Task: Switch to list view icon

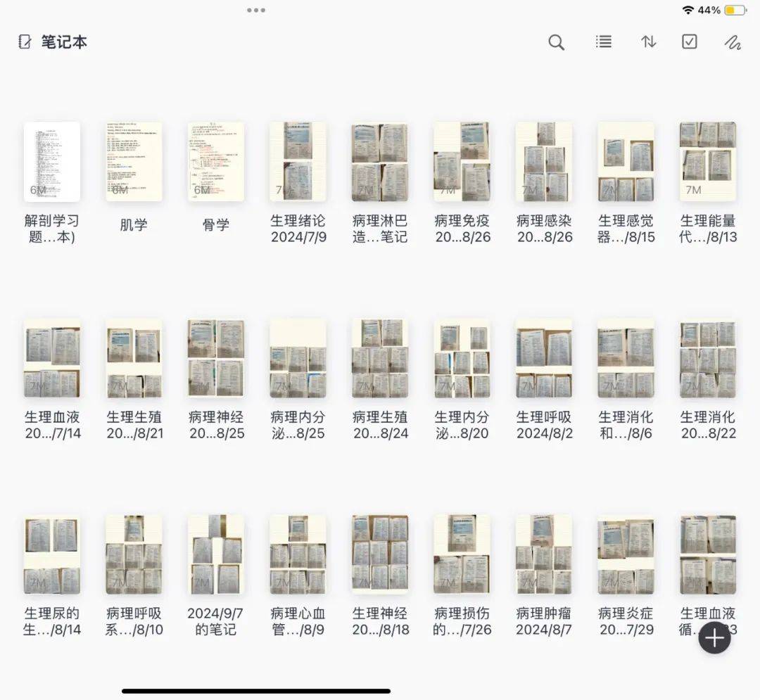Action: (604, 42)
